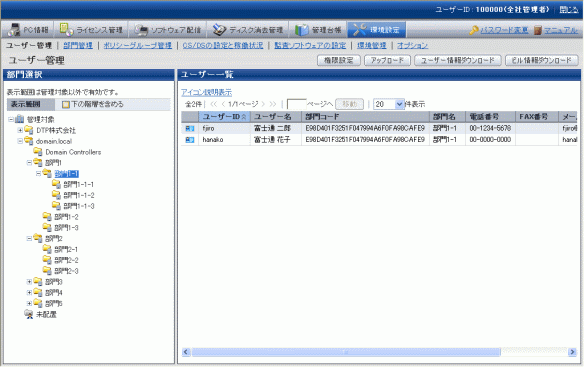584x367 pixels.
Task: Click the ソフトウェア配信 icon
Action: (141, 30)
